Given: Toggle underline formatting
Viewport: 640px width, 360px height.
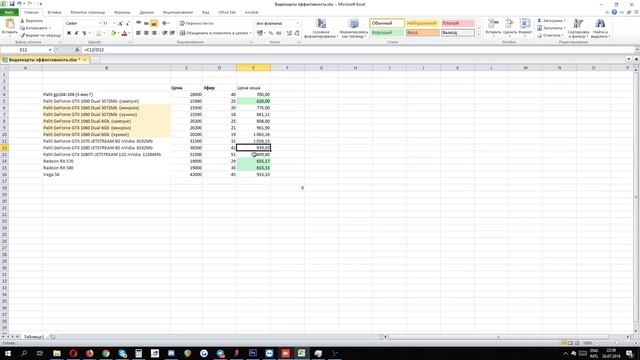Looking at the screenshot, I should [x=84, y=33].
